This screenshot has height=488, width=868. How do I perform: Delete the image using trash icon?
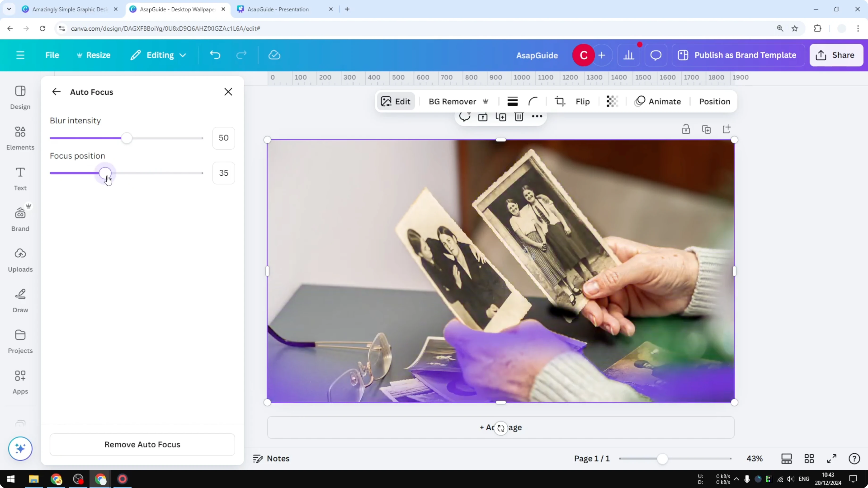tap(519, 117)
